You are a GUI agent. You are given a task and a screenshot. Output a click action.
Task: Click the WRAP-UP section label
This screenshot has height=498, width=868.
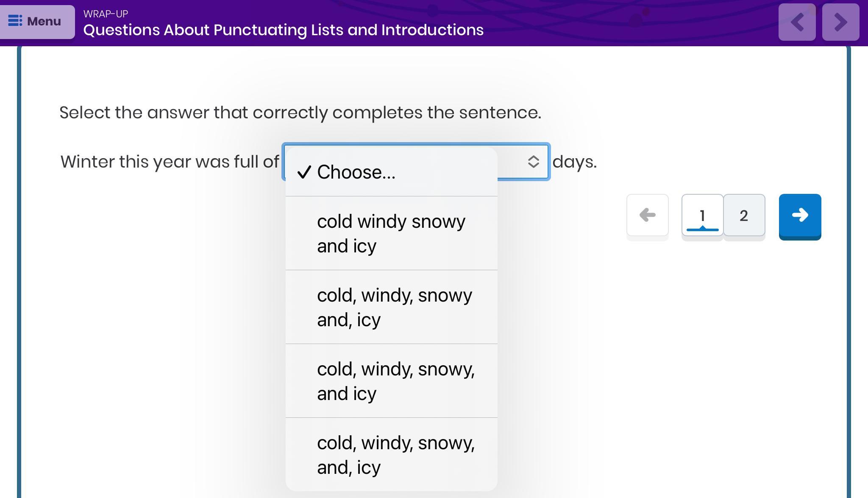(x=106, y=14)
